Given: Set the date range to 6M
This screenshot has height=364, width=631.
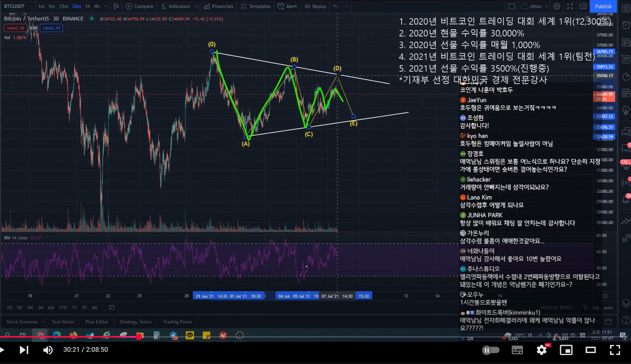Looking at the screenshot, I should point(51,308).
